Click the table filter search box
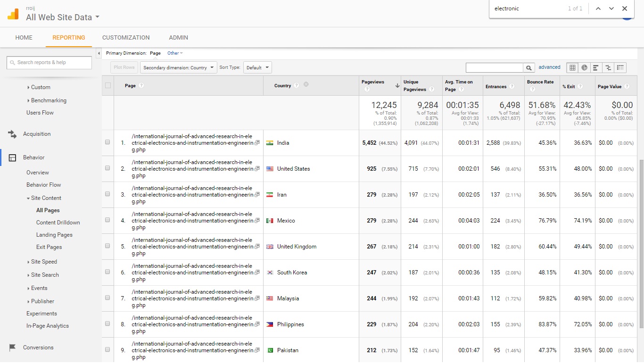Image resolution: width=644 pixels, height=364 pixels. click(x=495, y=68)
